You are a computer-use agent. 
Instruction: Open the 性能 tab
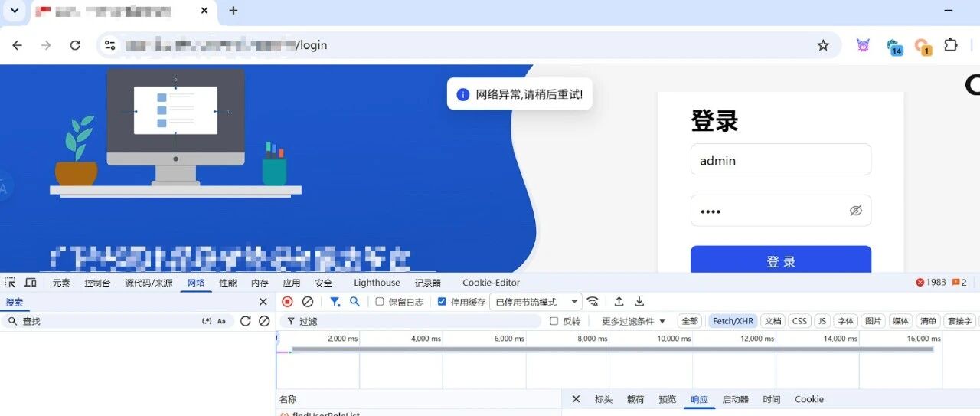[x=228, y=283]
